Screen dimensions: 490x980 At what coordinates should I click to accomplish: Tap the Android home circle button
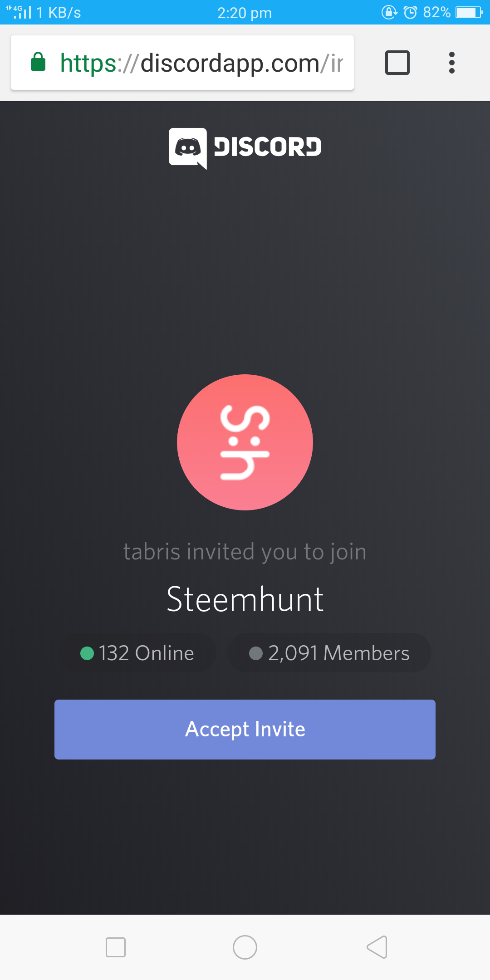pos(245,947)
